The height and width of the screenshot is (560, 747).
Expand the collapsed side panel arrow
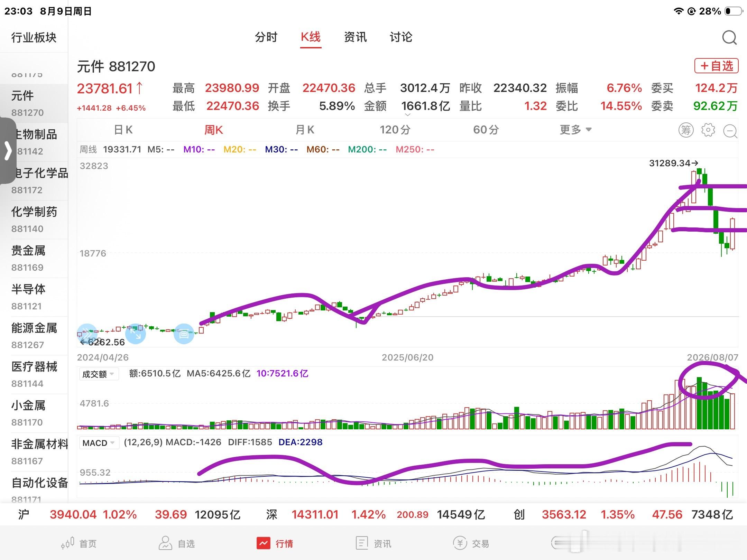coord(8,151)
